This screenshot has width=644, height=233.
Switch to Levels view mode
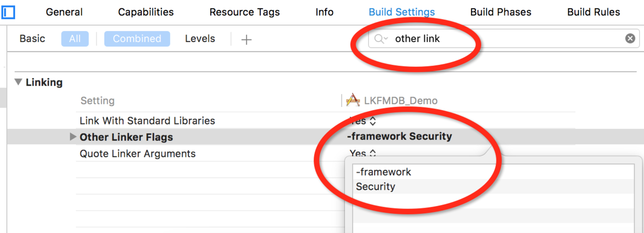pyautogui.click(x=200, y=39)
